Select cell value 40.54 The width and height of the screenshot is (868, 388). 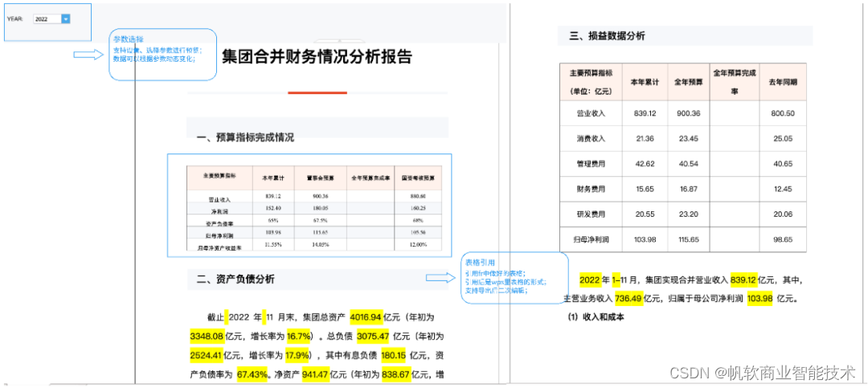tap(688, 163)
